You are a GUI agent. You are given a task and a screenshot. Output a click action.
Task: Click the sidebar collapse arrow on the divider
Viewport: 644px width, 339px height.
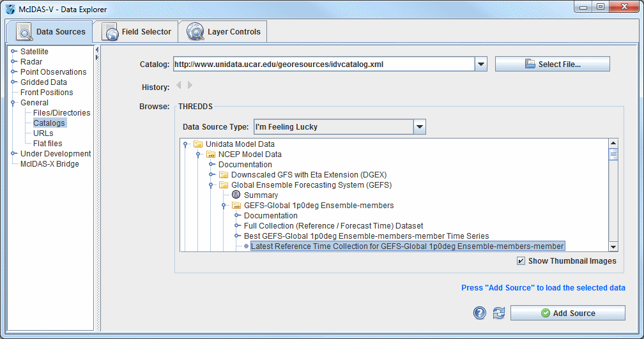click(97, 50)
